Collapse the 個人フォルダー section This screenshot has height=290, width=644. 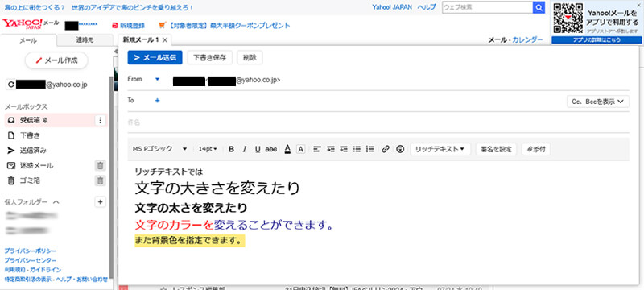pyautogui.click(x=56, y=201)
